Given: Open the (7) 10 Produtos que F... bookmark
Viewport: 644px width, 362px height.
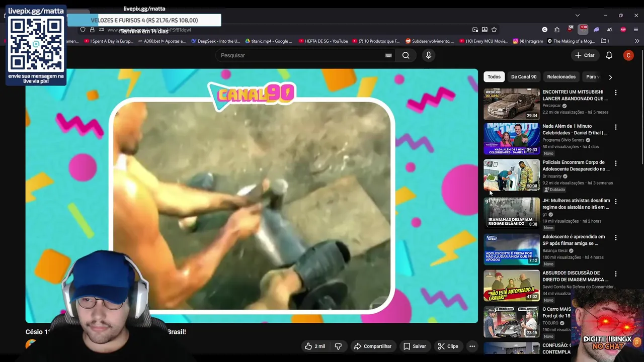Looking at the screenshot, I should (376, 41).
